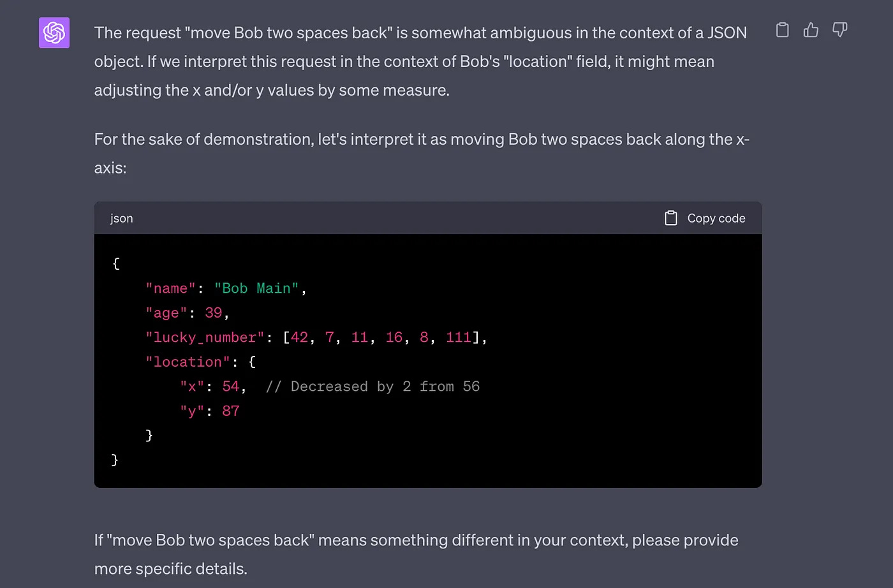The width and height of the screenshot is (893, 588).
Task: Click the number 111 in the array
Action: tap(458, 337)
